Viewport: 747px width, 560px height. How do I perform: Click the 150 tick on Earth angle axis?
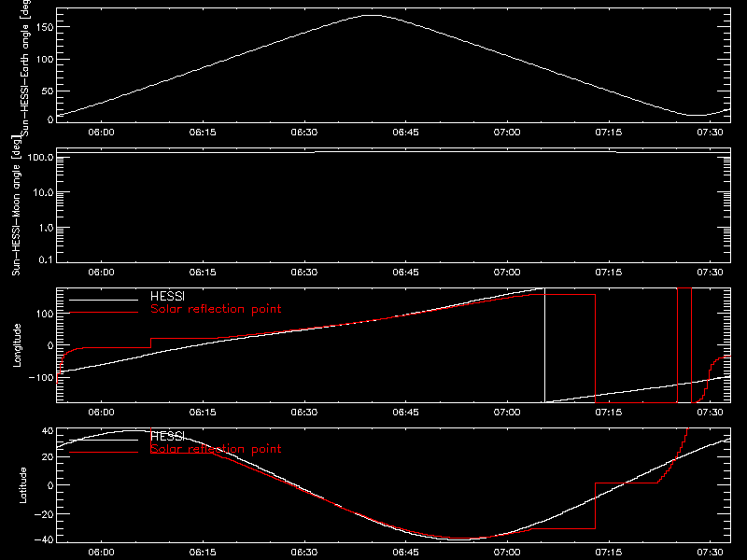pos(44,27)
